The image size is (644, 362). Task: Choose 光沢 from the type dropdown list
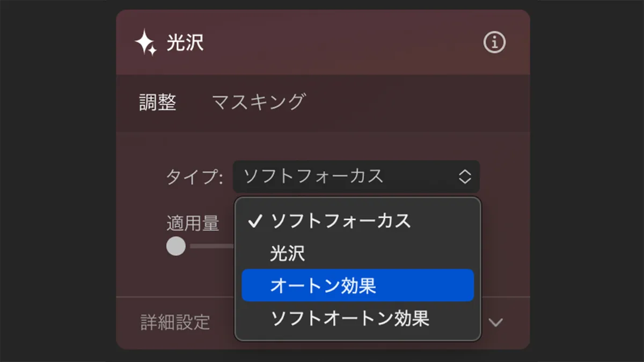pos(288,253)
